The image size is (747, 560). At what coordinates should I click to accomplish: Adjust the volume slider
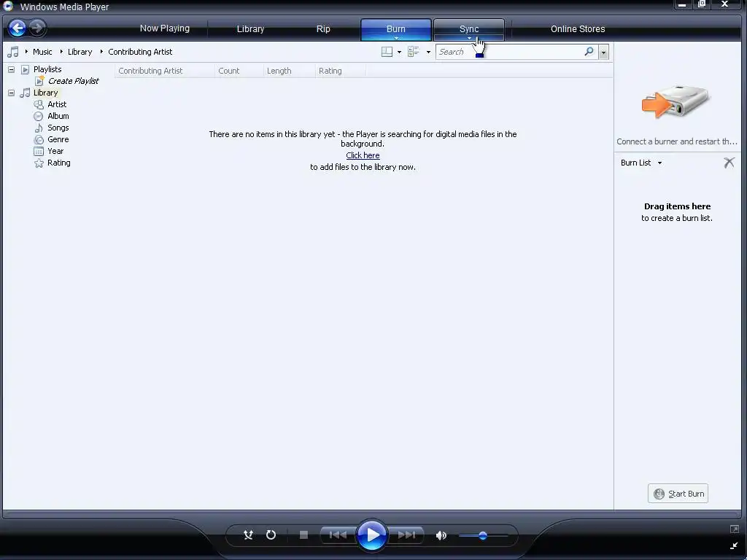click(x=483, y=535)
